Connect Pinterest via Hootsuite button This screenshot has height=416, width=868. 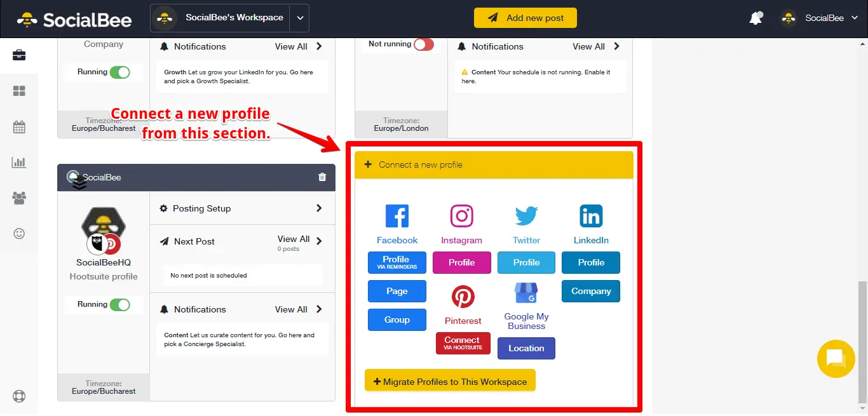[463, 343]
